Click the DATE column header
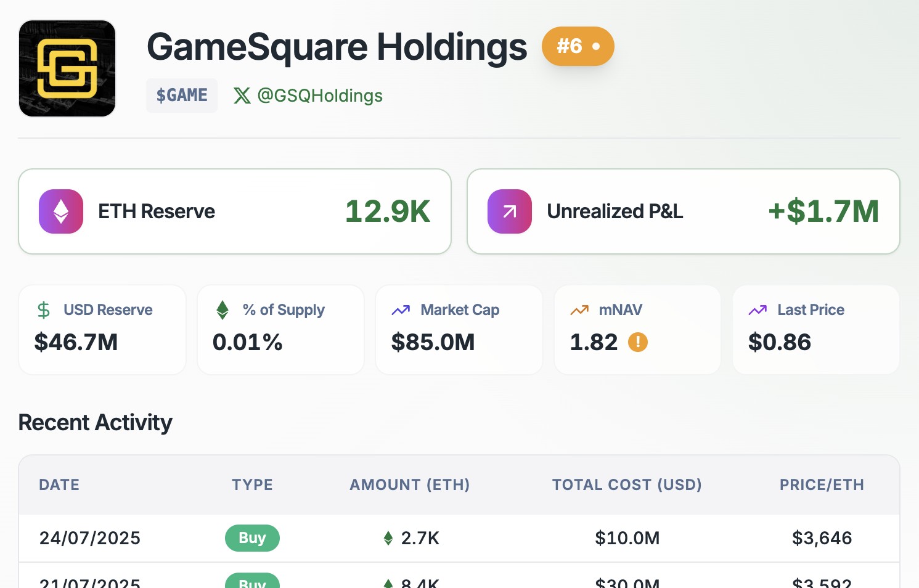Viewport: 919px width, 588px height. [59, 485]
